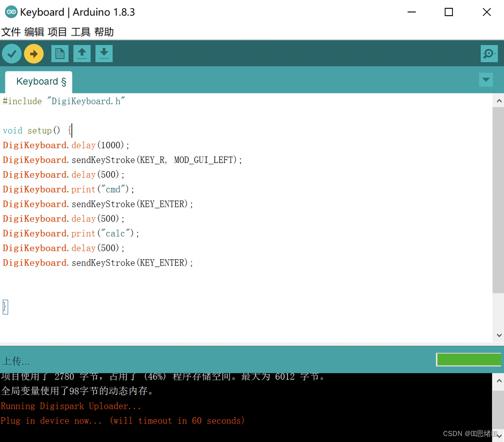Screen dimensions: 504x442
Task: Minimize the Arduino window
Action: click(412, 12)
